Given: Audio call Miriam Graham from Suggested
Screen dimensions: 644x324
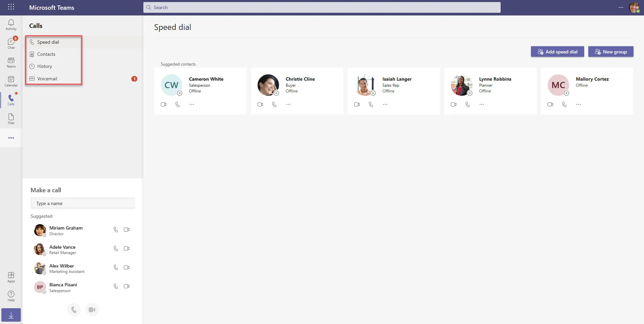Looking at the screenshot, I should point(116,230).
